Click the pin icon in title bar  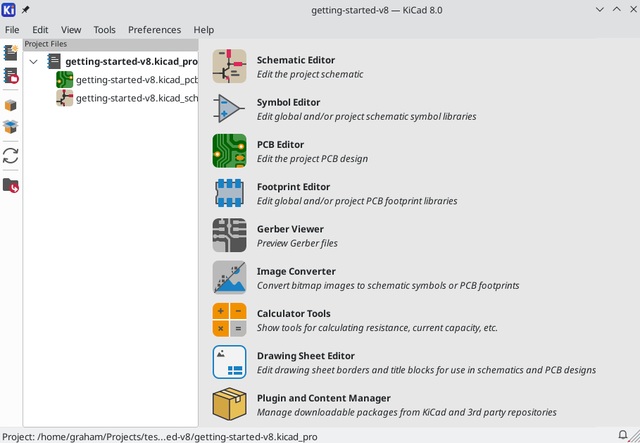pyautogui.click(x=26, y=9)
